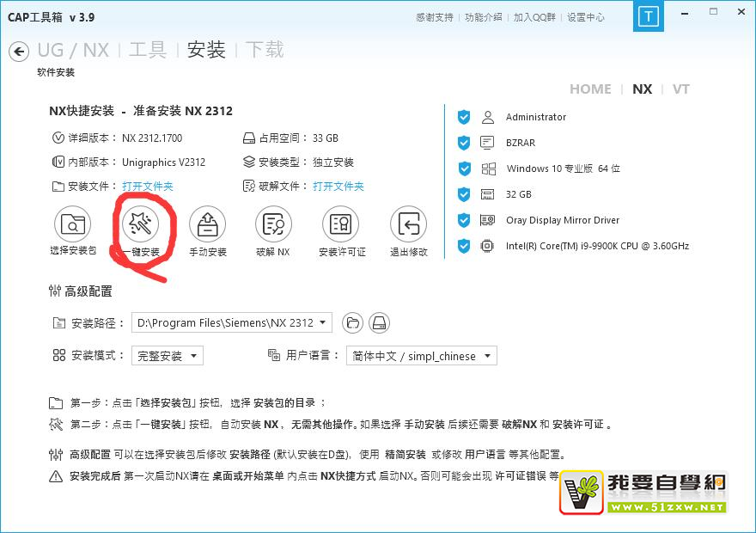Start 一键安装 with the magic wand icon
Image resolution: width=756 pixels, height=533 pixels.
140,225
